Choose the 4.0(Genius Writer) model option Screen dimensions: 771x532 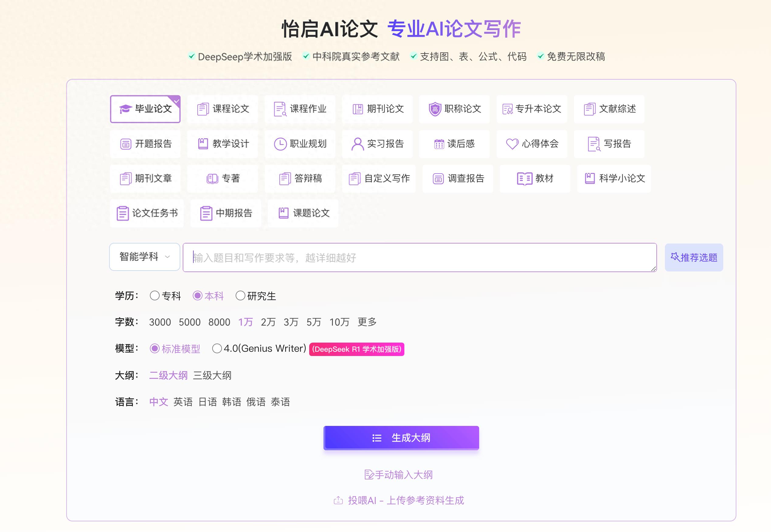[x=217, y=349]
